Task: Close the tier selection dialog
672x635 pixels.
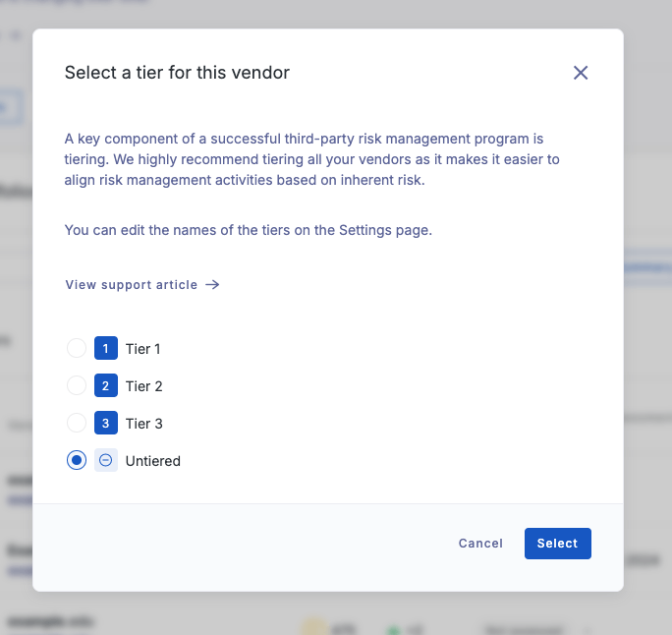Action: 581,73
